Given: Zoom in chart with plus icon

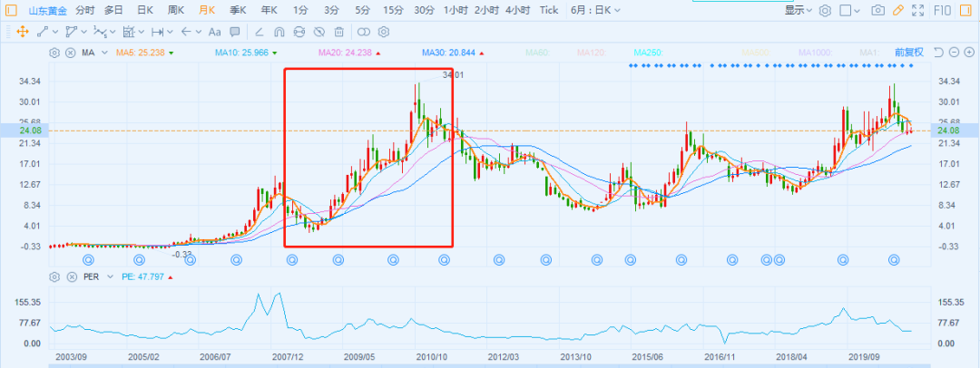Looking at the screenshot, I should coord(969,53).
